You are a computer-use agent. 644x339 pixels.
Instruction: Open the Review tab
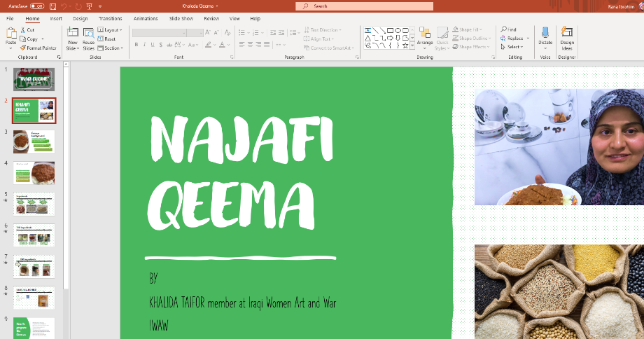[x=211, y=18]
